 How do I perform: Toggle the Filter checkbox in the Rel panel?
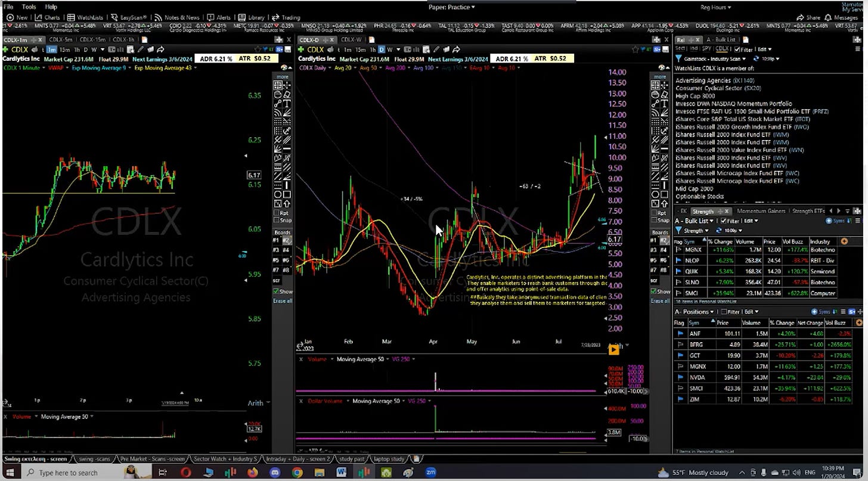pos(737,49)
